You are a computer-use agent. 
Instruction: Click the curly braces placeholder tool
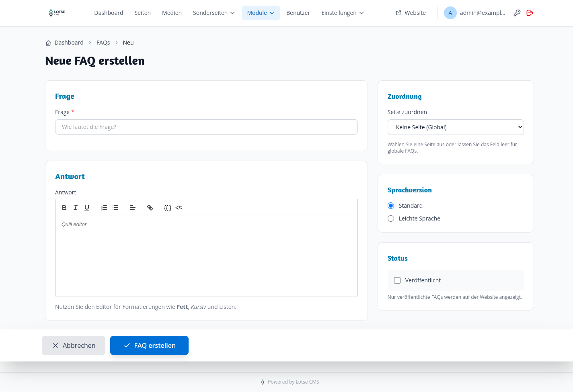point(168,208)
